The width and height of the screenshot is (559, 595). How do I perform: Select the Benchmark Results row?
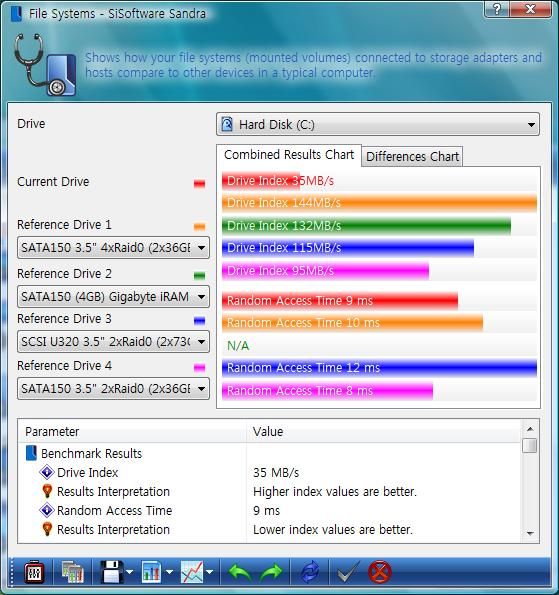269,453
